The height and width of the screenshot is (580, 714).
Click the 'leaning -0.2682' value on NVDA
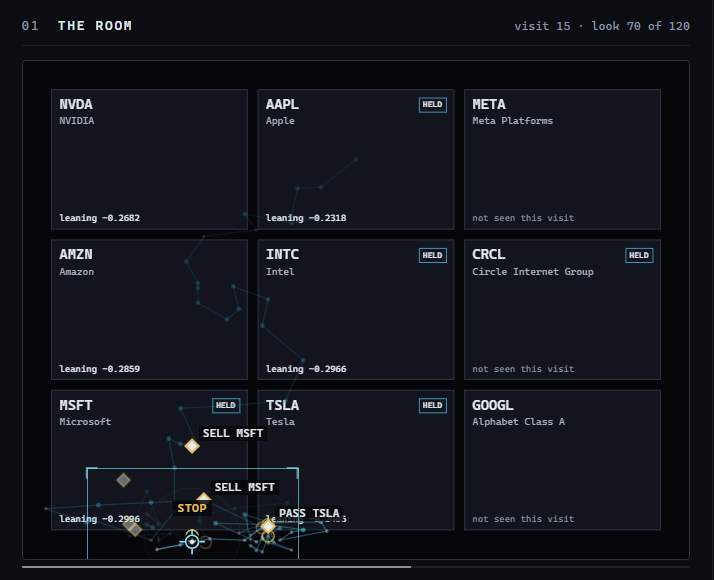[100, 218]
